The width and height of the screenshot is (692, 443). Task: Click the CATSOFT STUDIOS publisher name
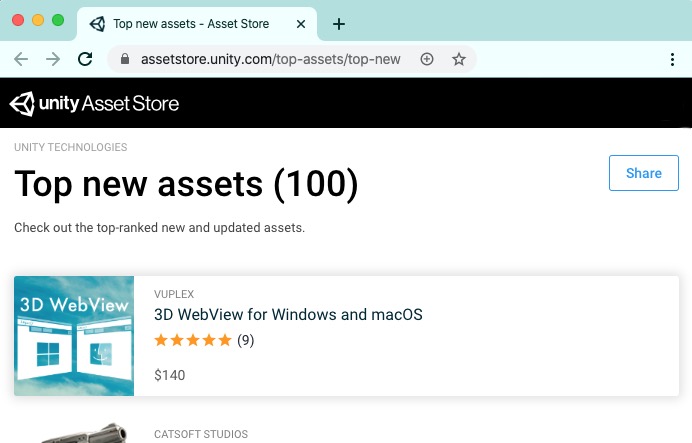[201, 434]
